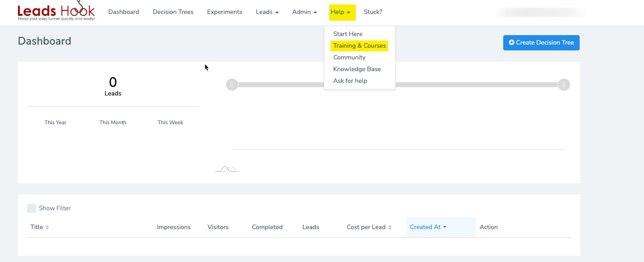This screenshot has width=644, height=262.
Task: Select Ask for help option
Action: point(350,81)
